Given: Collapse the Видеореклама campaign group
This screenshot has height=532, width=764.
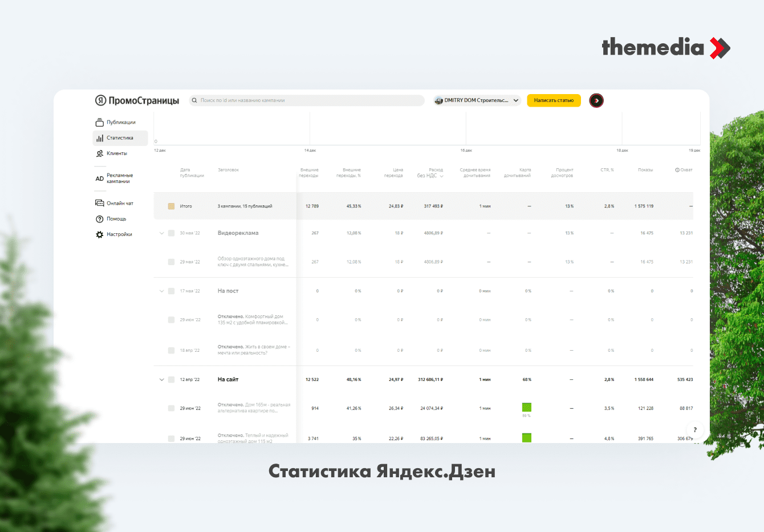Looking at the screenshot, I should click(161, 233).
